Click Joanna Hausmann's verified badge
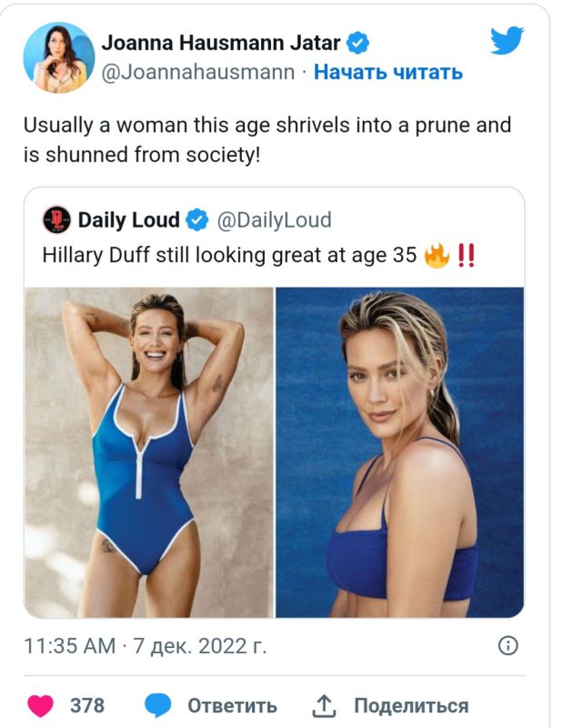 pos(357,43)
